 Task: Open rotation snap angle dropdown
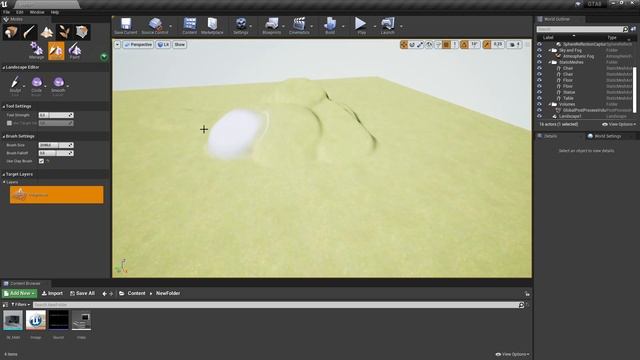[x=474, y=44]
